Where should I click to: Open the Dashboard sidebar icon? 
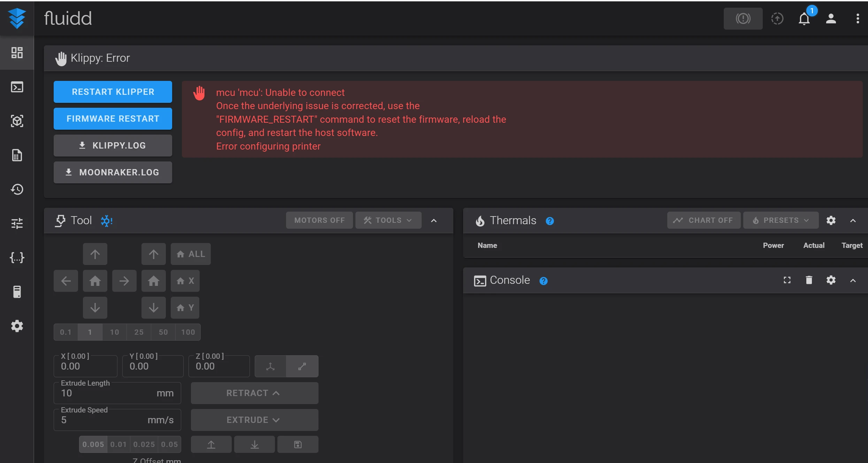click(x=17, y=53)
